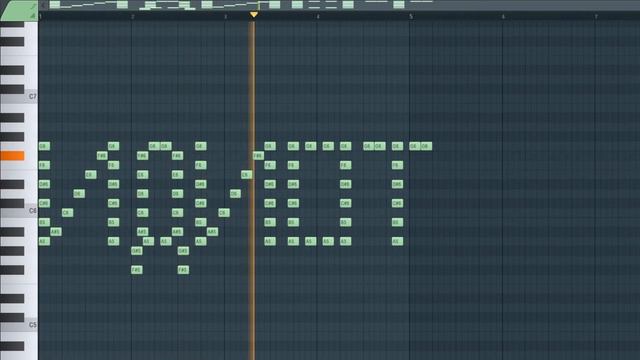Click the A#5 black key just below C6
The image size is (640, 360).
(12, 232)
